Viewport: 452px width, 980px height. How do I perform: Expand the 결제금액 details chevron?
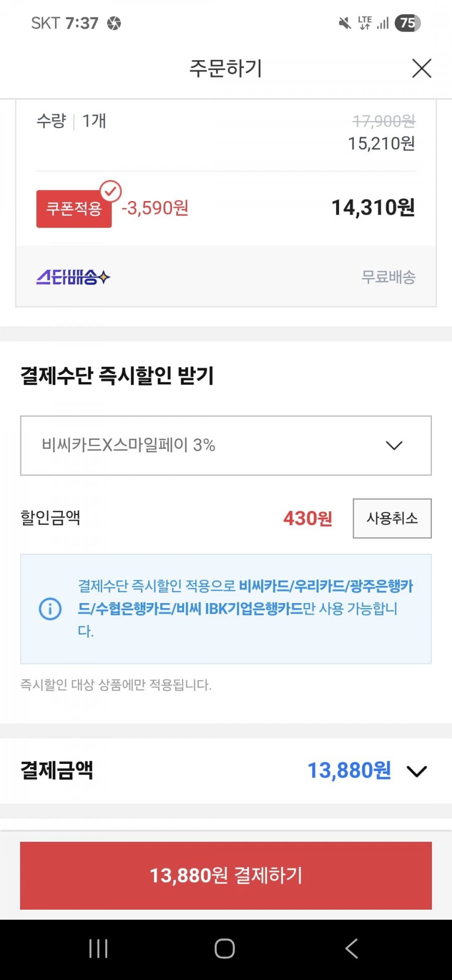coord(417,771)
